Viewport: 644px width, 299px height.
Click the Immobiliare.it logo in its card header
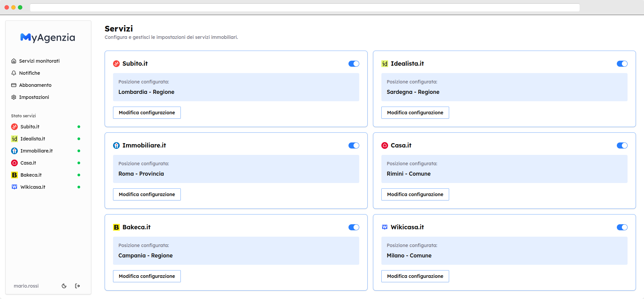pyautogui.click(x=116, y=145)
